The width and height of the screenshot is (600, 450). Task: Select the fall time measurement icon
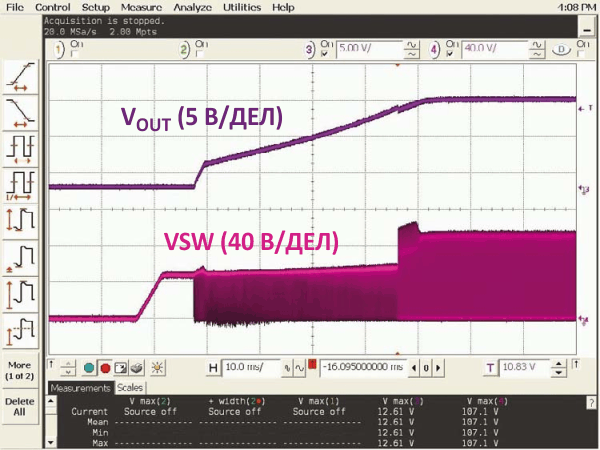(x=21, y=113)
